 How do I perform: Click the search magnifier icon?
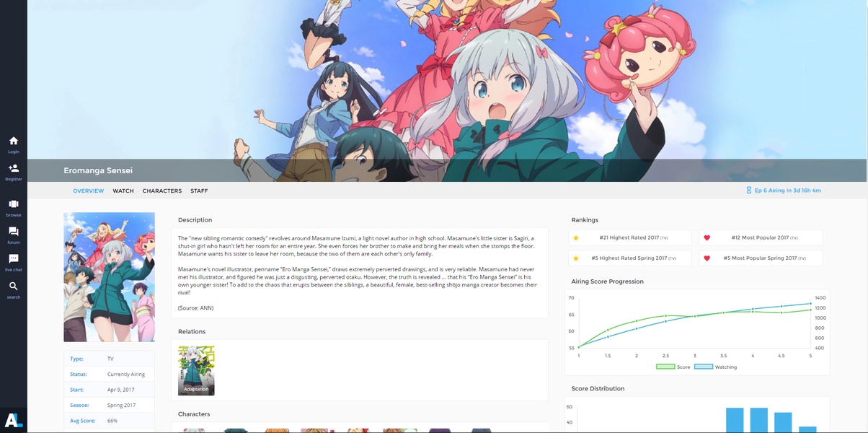pyautogui.click(x=14, y=287)
